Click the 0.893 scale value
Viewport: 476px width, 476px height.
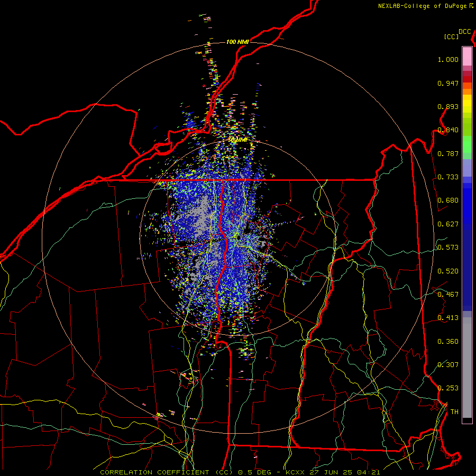tap(448, 106)
